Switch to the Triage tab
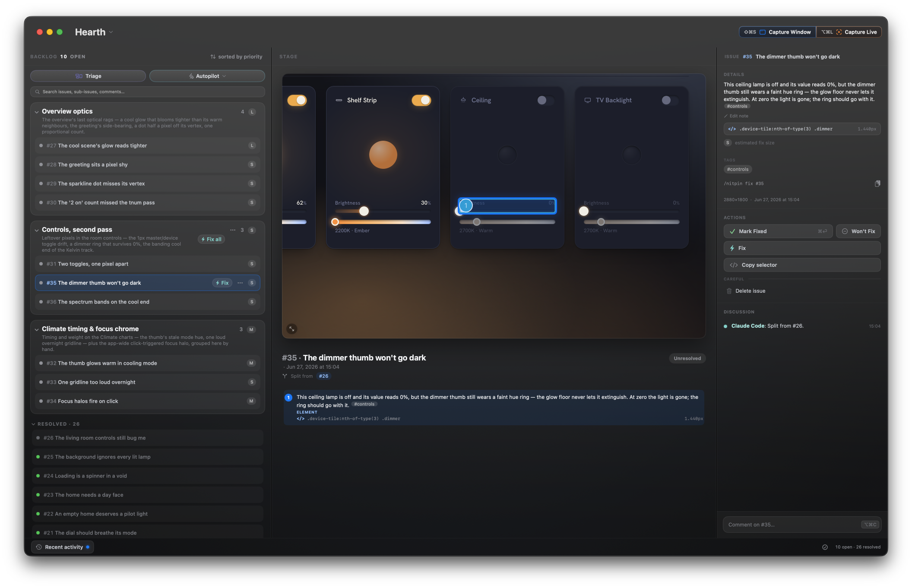912x588 pixels. pyautogui.click(x=88, y=76)
